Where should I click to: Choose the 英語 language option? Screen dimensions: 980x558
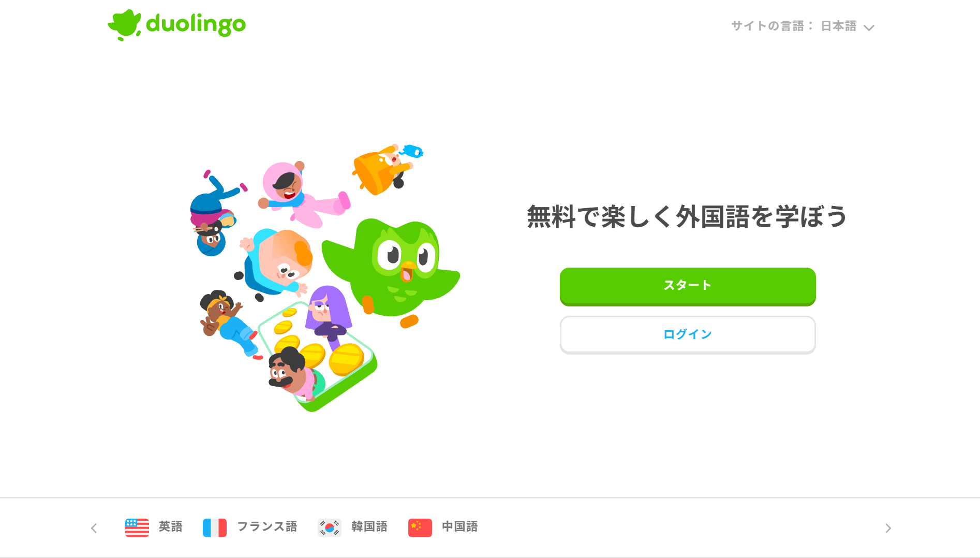click(170, 527)
